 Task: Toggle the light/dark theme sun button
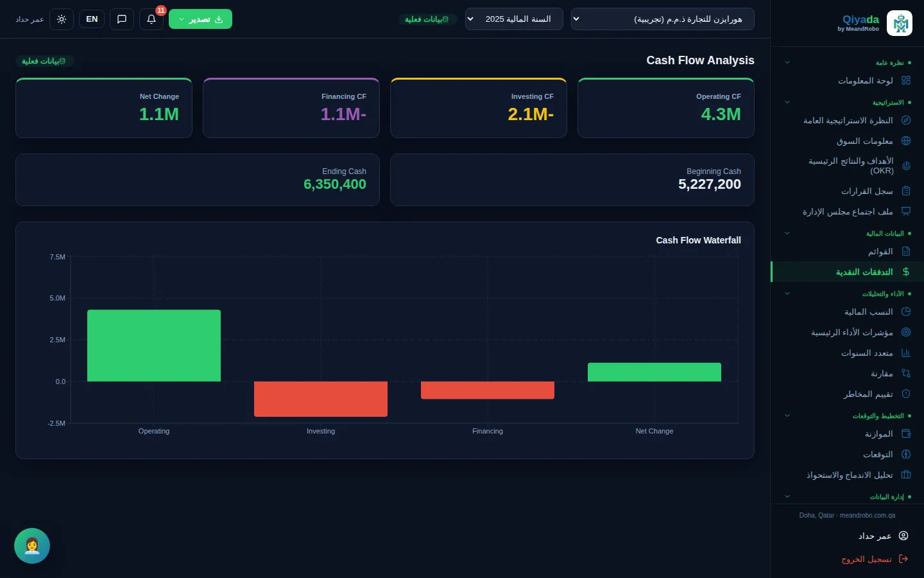point(62,19)
